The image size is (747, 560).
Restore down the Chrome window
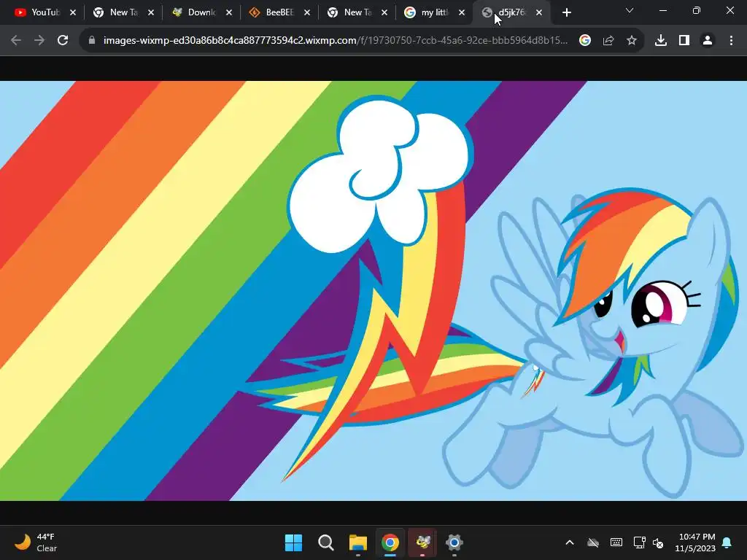(697, 10)
